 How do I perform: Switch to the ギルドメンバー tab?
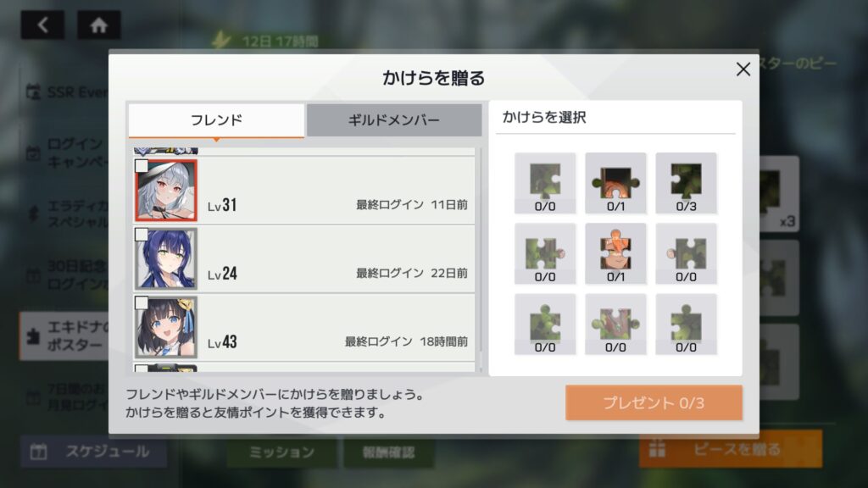pos(394,120)
